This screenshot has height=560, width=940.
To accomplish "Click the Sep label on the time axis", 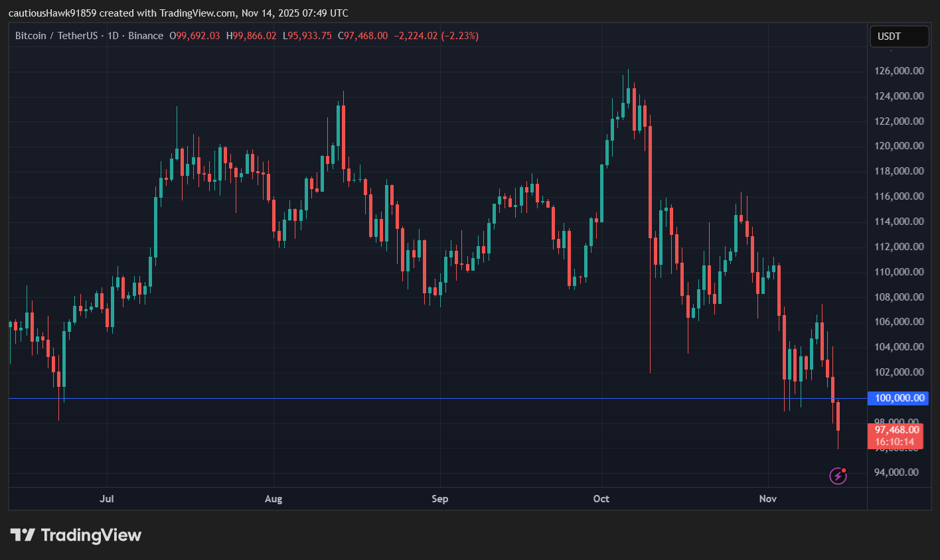I will coord(440,498).
